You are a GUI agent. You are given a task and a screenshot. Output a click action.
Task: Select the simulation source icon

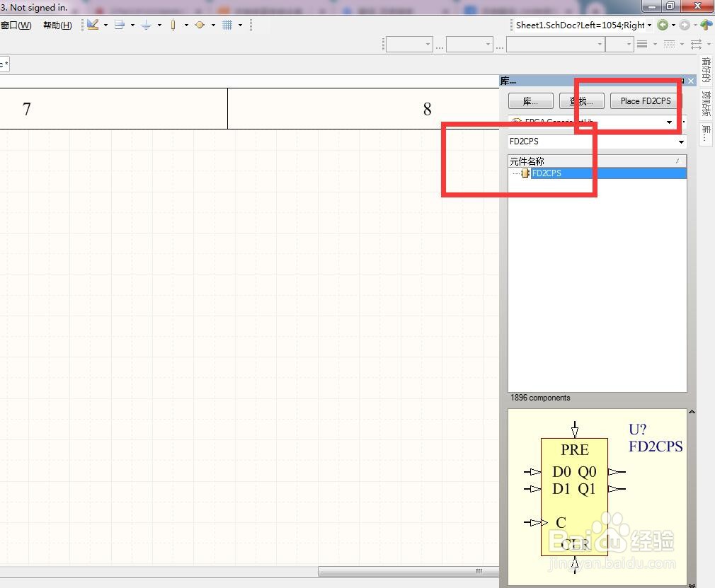199,25
